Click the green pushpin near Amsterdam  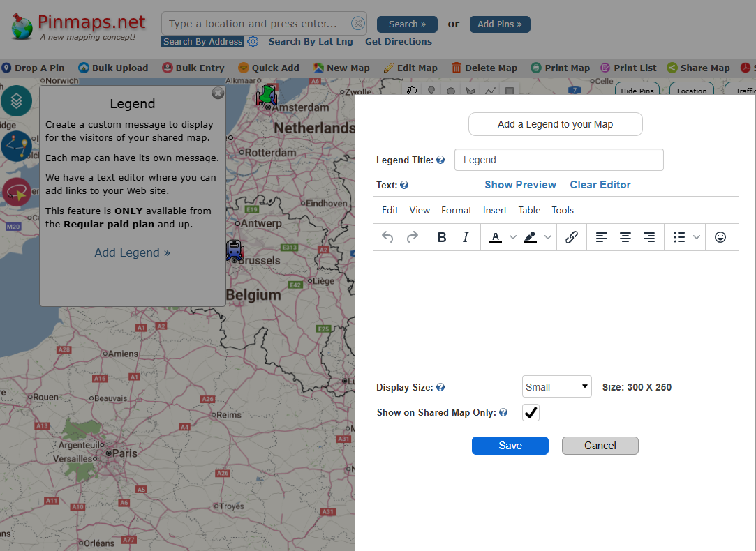[267, 96]
